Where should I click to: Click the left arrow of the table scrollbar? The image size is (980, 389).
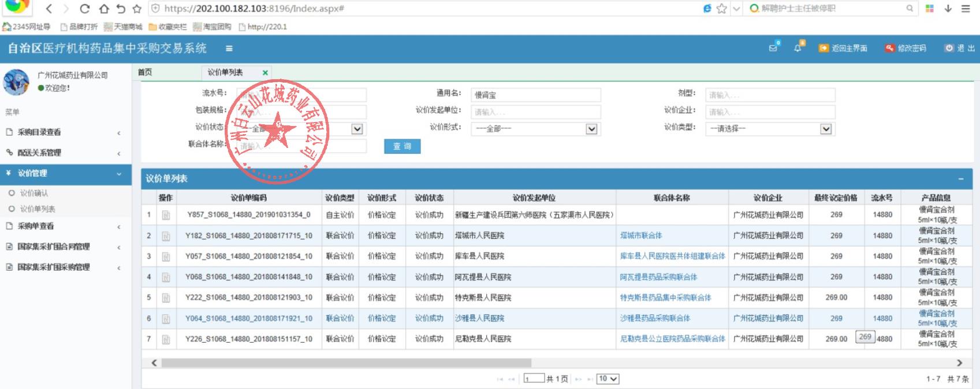coord(154,363)
